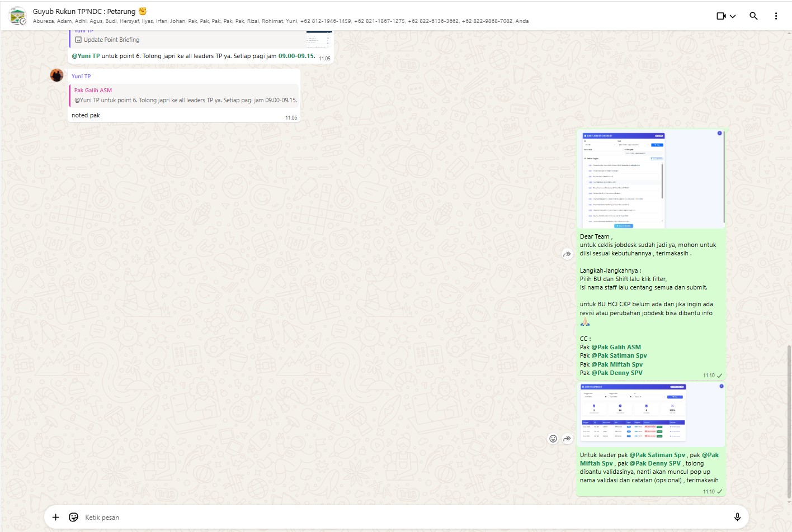Expand the video call options chevron

coord(734,16)
